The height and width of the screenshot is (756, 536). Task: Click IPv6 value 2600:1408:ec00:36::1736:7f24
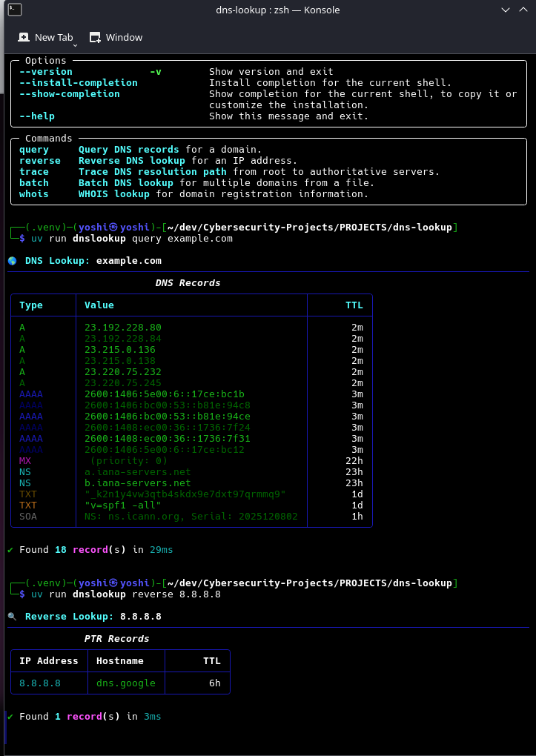pyautogui.click(x=167, y=427)
